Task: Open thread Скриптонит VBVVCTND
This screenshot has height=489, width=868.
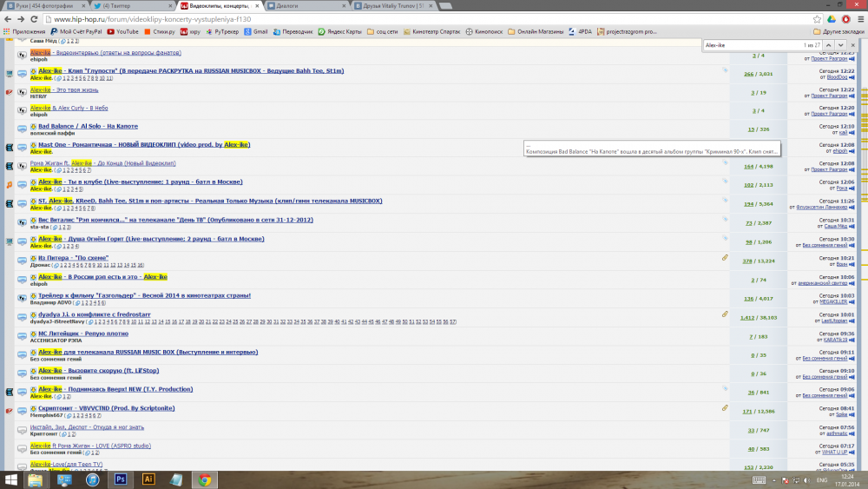Action: (106, 408)
